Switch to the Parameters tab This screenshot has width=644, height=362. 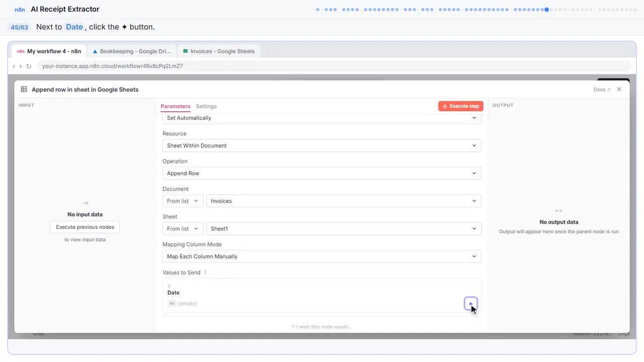pos(176,107)
